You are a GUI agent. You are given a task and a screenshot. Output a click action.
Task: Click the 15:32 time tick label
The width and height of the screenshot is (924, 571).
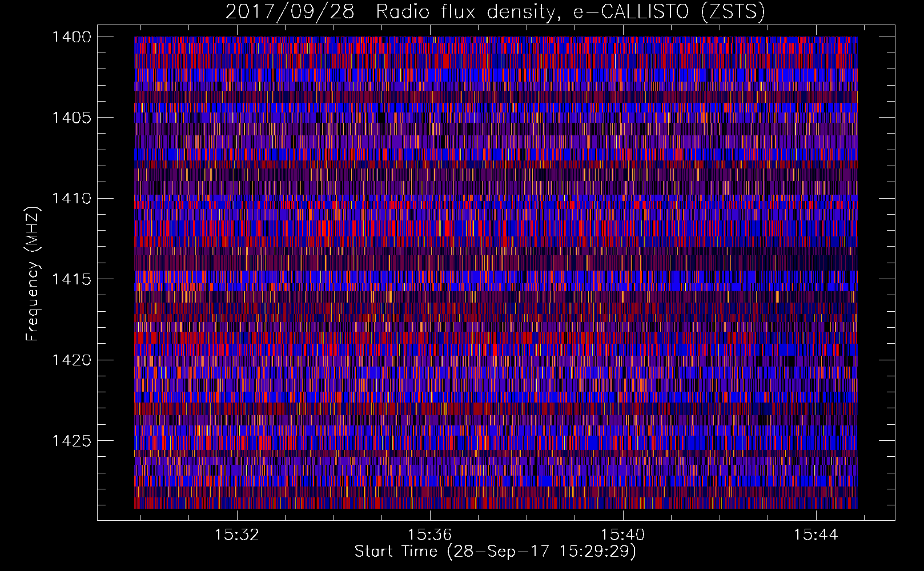pyautogui.click(x=237, y=534)
